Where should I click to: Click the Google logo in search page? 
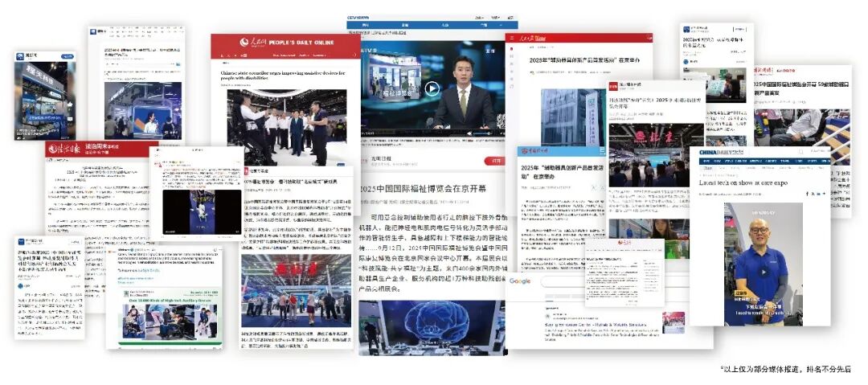(x=520, y=281)
